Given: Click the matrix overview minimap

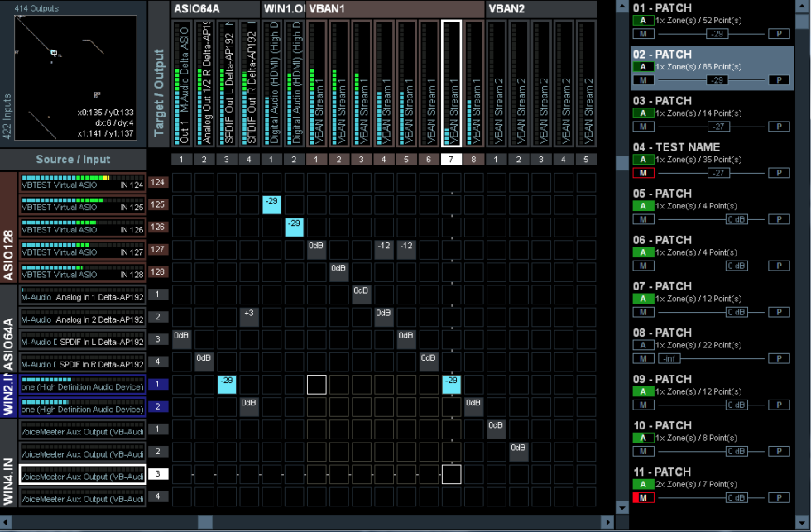Looking at the screenshot, I should point(75,78).
